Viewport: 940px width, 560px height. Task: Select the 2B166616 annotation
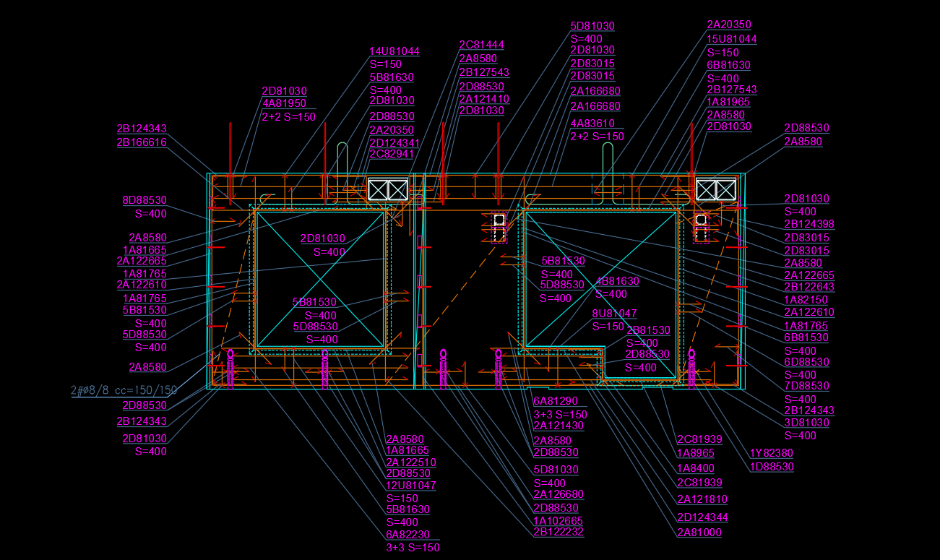(142, 142)
